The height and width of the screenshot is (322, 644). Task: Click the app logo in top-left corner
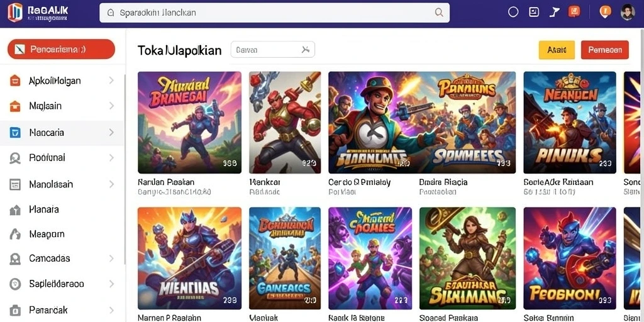click(x=15, y=13)
